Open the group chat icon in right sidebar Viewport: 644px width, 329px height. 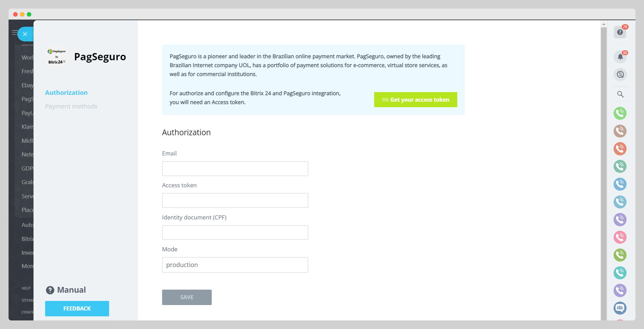(x=620, y=308)
